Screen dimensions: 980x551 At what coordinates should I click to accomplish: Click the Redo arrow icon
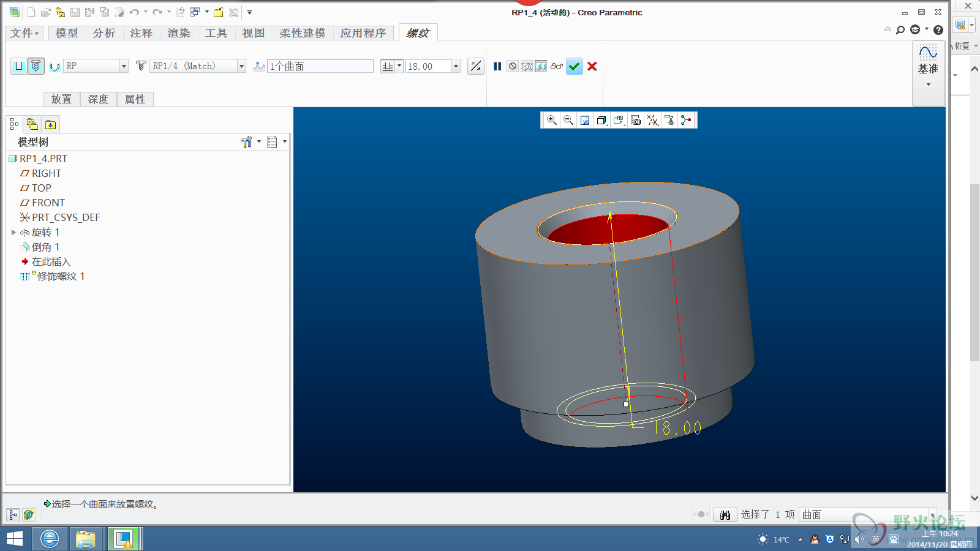(x=157, y=12)
